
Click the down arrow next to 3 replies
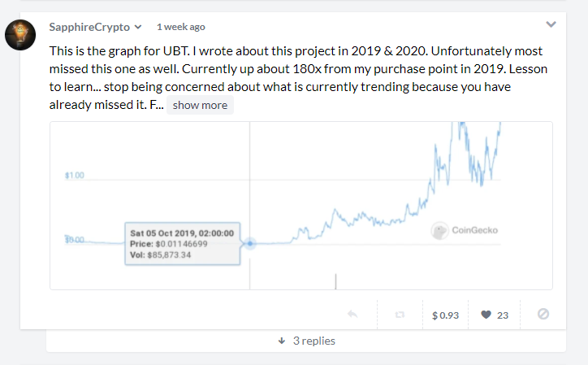click(282, 341)
